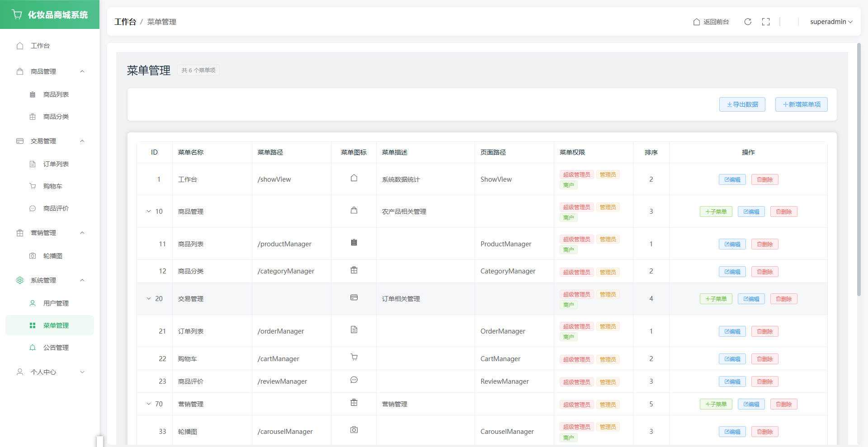
Task: Click the shopping cart logo icon
Action: pyautogui.click(x=17, y=14)
